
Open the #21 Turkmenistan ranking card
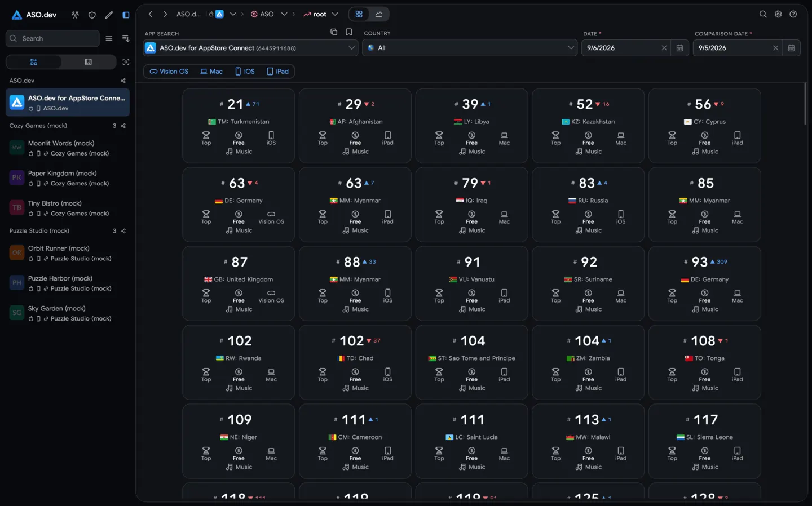tap(239, 126)
